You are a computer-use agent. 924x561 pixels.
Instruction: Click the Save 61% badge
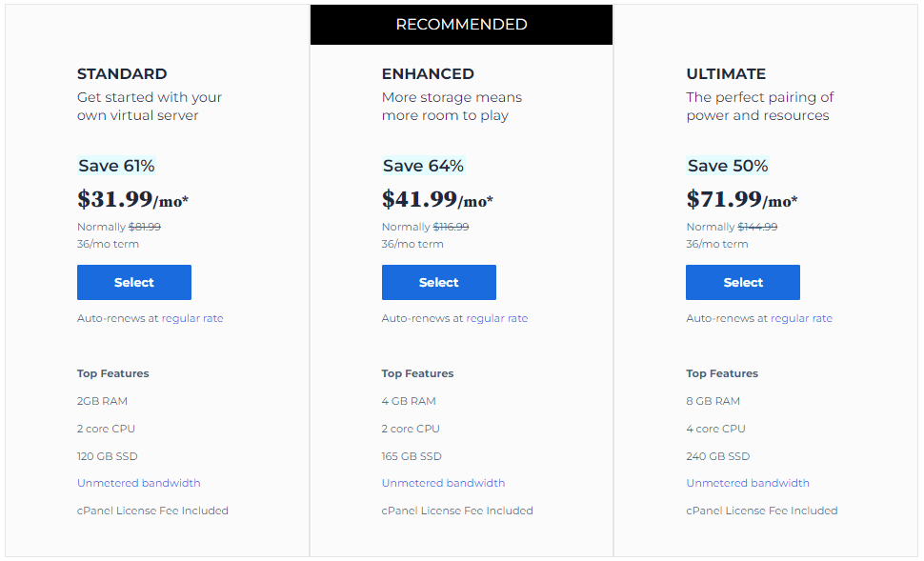coord(116,166)
